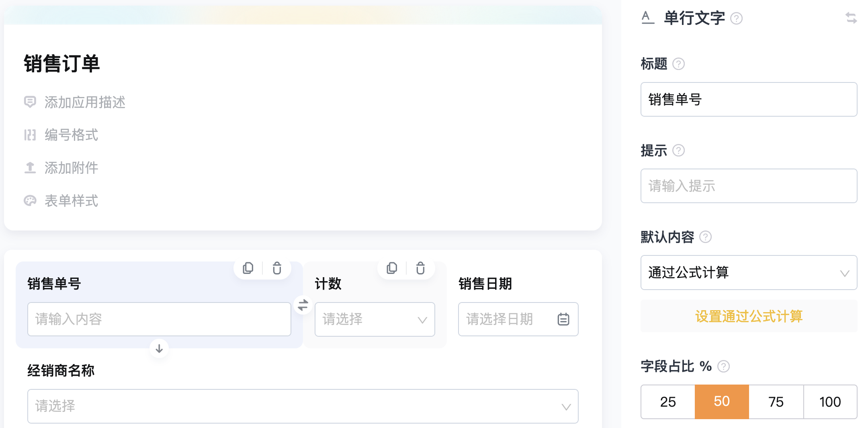Select 100 field width percentage

point(830,401)
